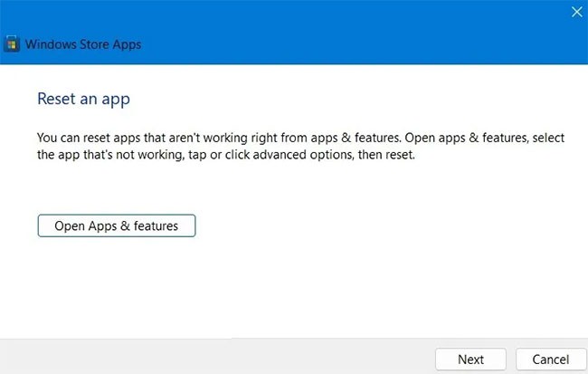Open Apps & features
The image size is (588, 374).
(x=116, y=225)
